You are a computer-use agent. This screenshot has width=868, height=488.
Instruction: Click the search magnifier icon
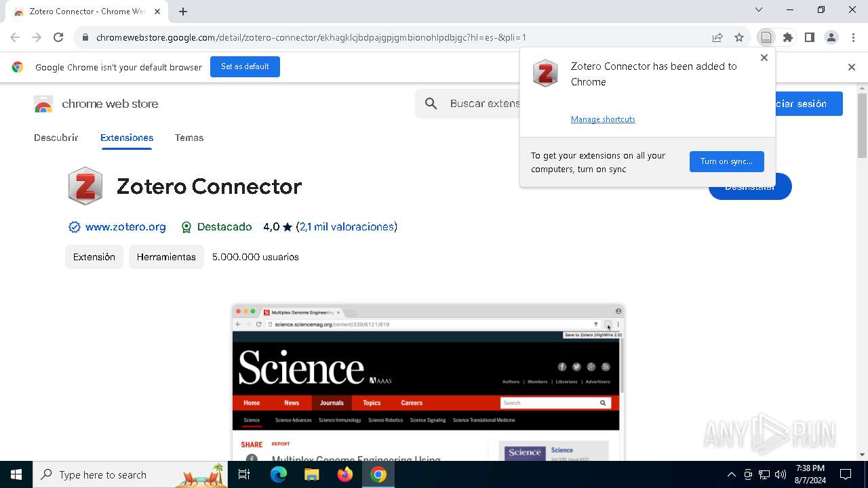point(431,104)
